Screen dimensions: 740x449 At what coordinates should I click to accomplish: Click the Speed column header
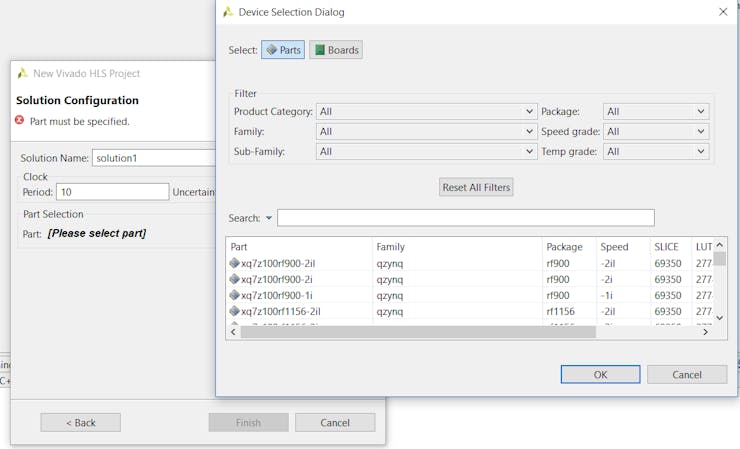623,246
